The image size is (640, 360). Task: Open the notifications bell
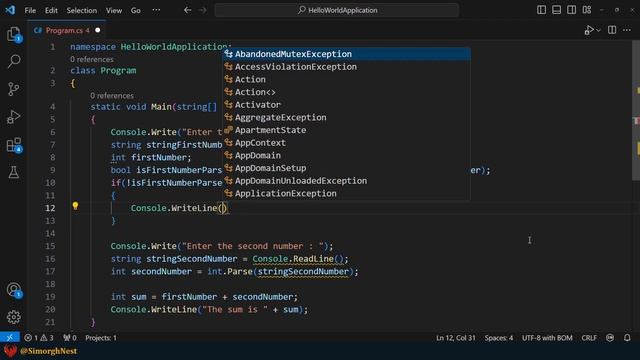(x=627, y=338)
